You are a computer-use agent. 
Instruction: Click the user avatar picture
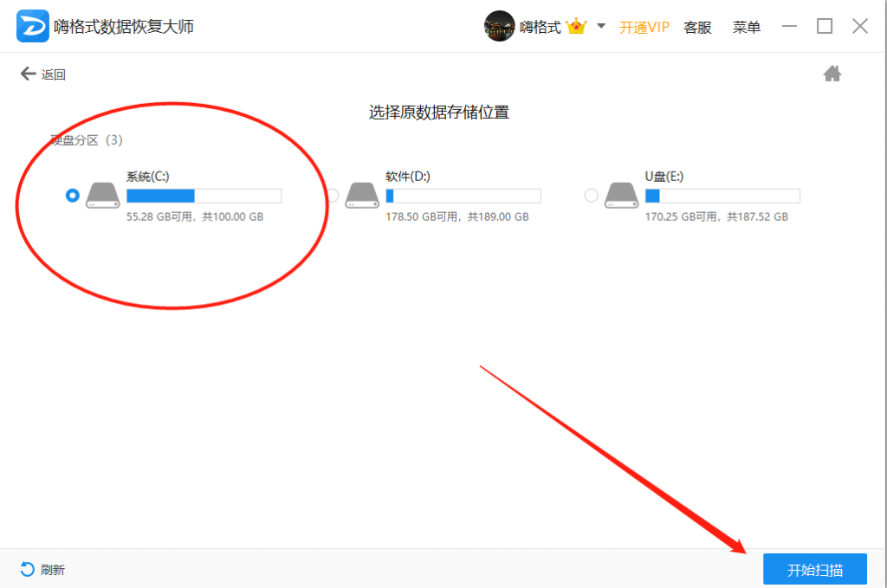pos(499,26)
